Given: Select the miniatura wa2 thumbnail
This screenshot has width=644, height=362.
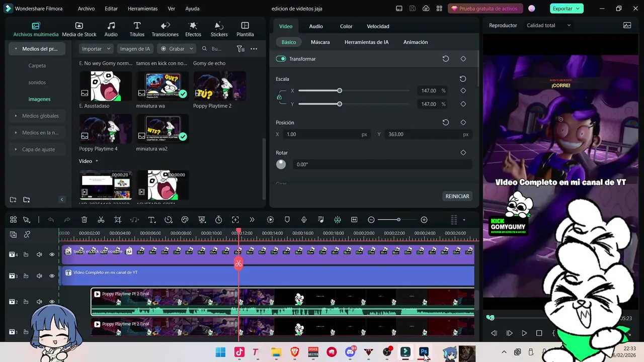Looking at the screenshot, I should coord(163,129).
